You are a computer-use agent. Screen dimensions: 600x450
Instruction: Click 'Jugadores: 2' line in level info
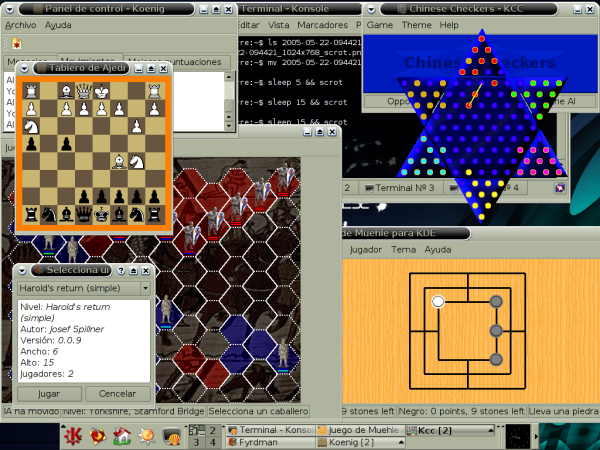[x=47, y=374]
